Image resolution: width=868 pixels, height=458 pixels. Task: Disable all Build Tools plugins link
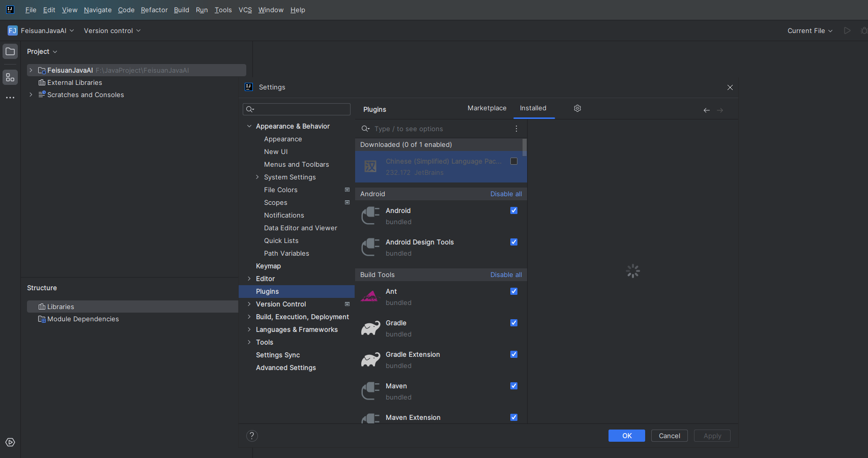506,274
